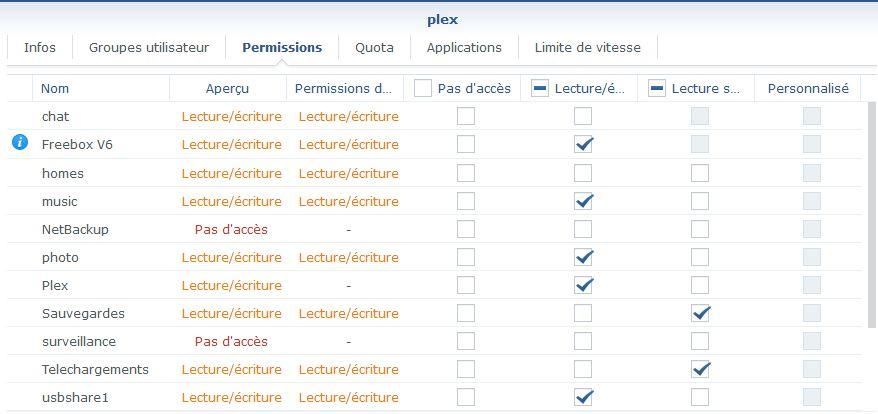878x414 pixels.
Task: Uncheck read-only for Sauvegardes
Action: point(700,313)
